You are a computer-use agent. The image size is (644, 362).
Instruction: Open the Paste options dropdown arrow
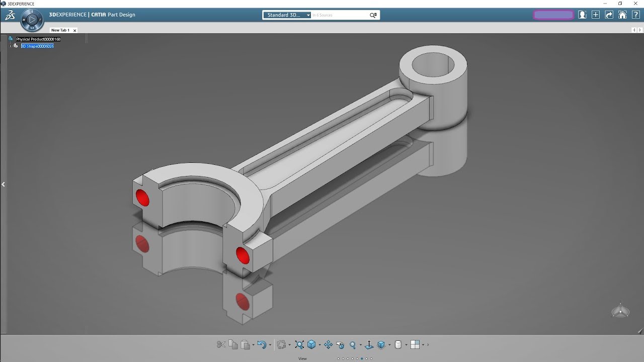253,345
